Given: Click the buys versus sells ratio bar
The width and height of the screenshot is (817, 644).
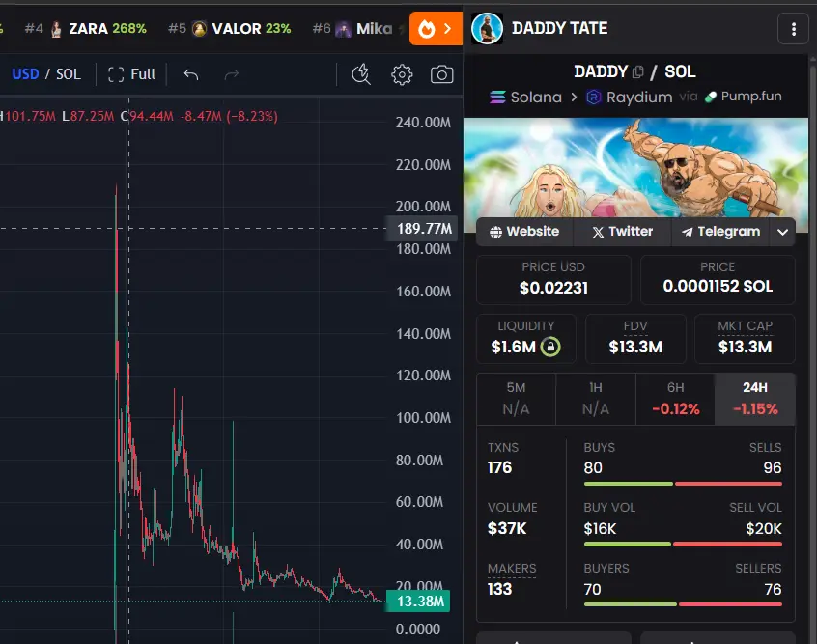Looking at the screenshot, I should pyautogui.click(x=683, y=484).
